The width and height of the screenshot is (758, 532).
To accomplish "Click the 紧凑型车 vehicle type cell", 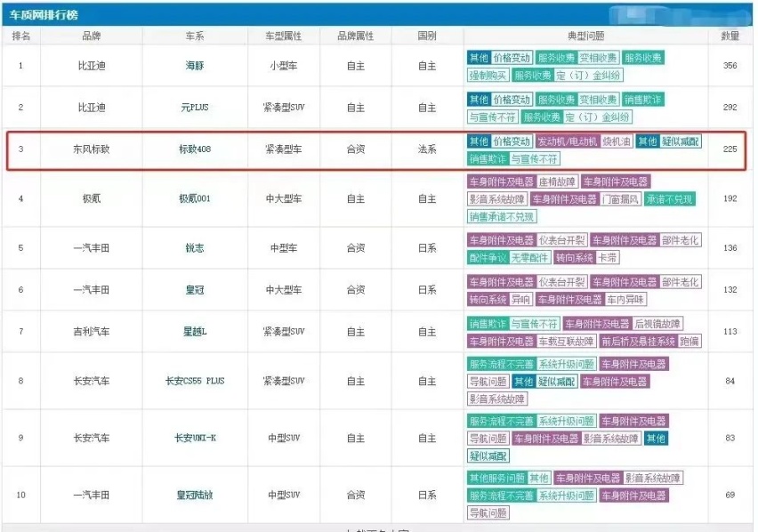I will [283, 149].
